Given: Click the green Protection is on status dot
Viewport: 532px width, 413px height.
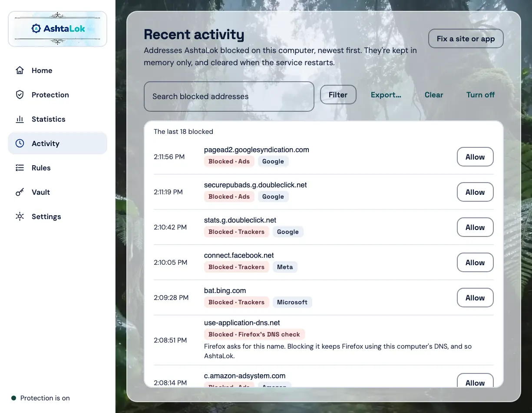Looking at the screenshot, I should pos(13,398).
